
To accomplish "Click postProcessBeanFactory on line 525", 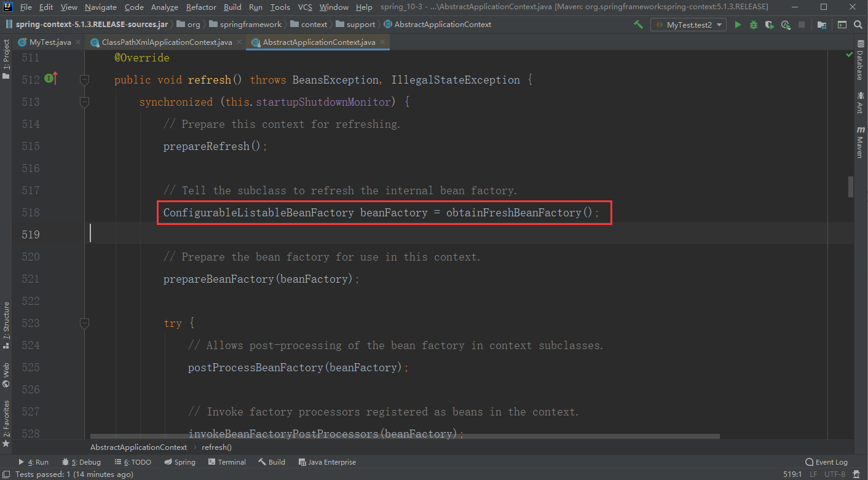I will 256,368.
